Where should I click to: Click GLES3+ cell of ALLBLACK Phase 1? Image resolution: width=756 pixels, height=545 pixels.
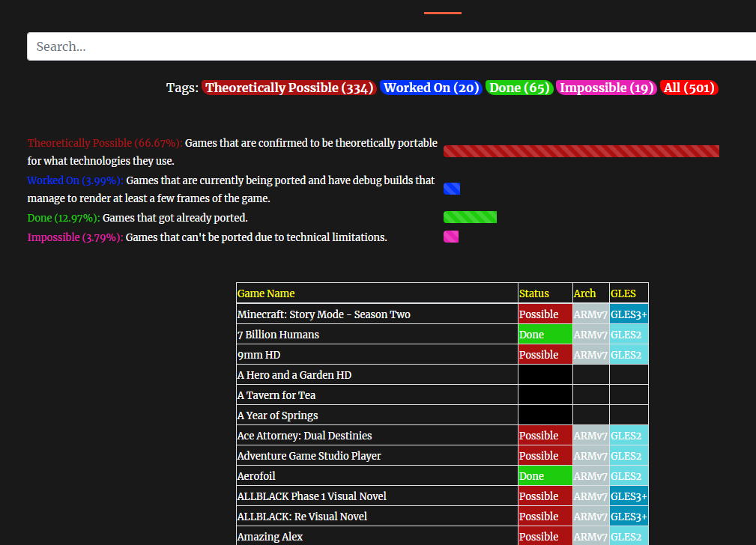coord(629,496)
